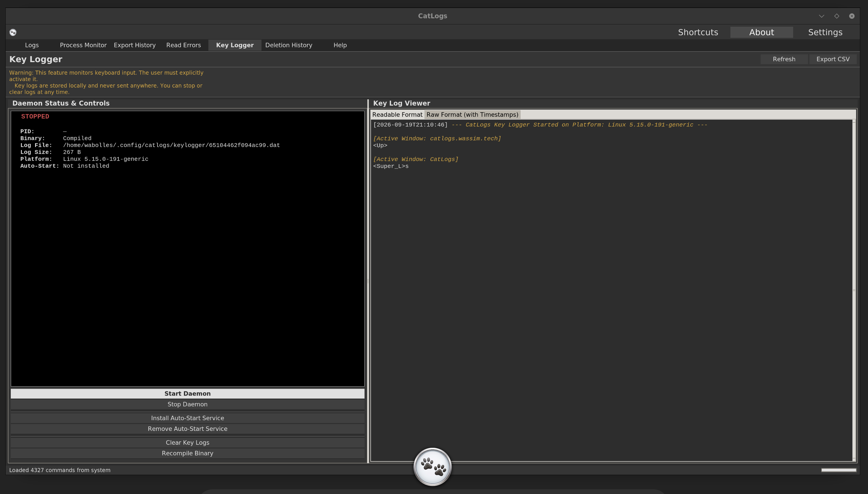Start the keylogger daemon
The height and width of the screenshot is (494, 868).
pos(187,393)
